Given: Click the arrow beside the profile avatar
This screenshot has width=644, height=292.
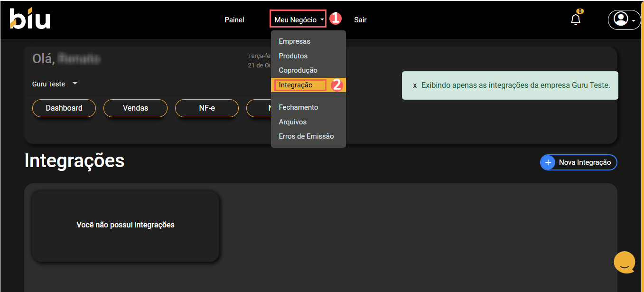Looking at the screenshot, I should point(634,20).
